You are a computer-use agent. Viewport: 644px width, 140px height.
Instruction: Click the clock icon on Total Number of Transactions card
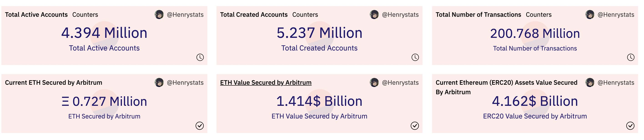point(631,57)
